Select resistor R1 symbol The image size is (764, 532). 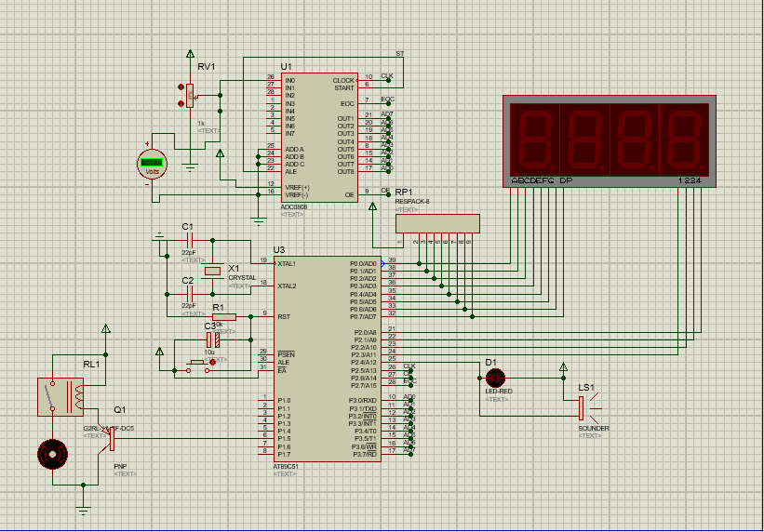224,316
